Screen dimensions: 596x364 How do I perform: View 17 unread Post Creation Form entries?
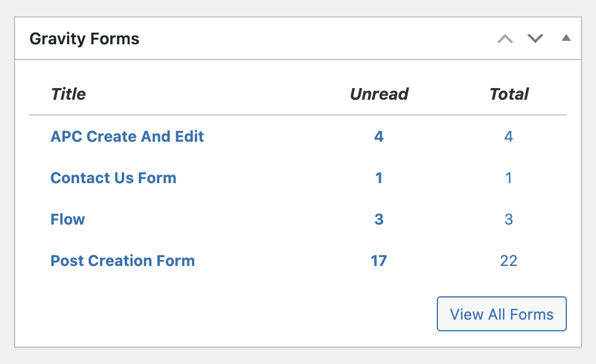379,261
